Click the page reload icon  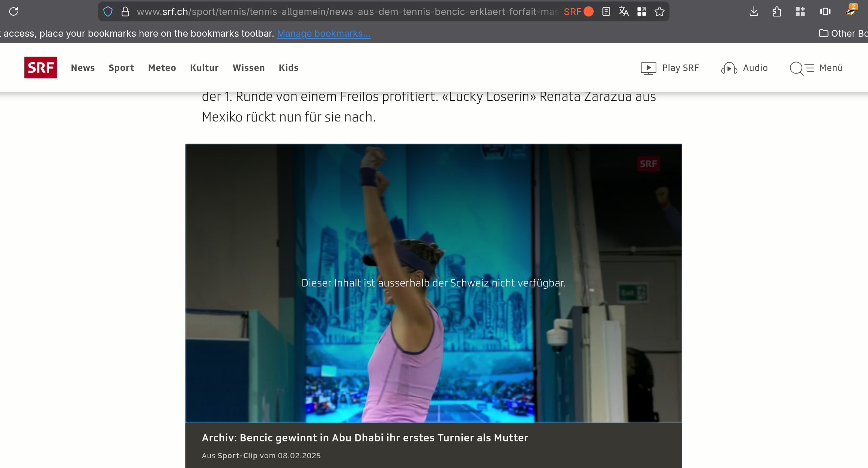pos(14,11)
